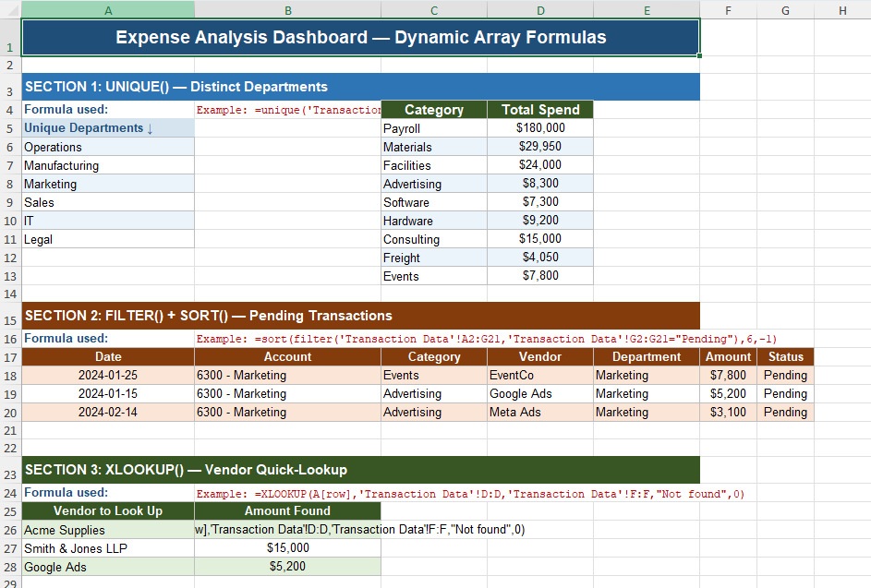The height and width of the screenshot is (588, 871).
Task: Select the Facilities category cell
Action: coord(434,165)
